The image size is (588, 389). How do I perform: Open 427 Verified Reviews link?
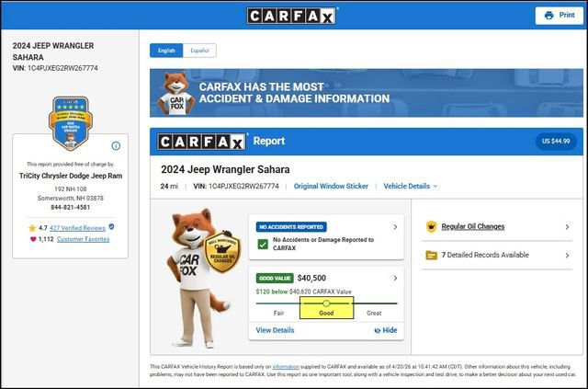pos(77,228)
